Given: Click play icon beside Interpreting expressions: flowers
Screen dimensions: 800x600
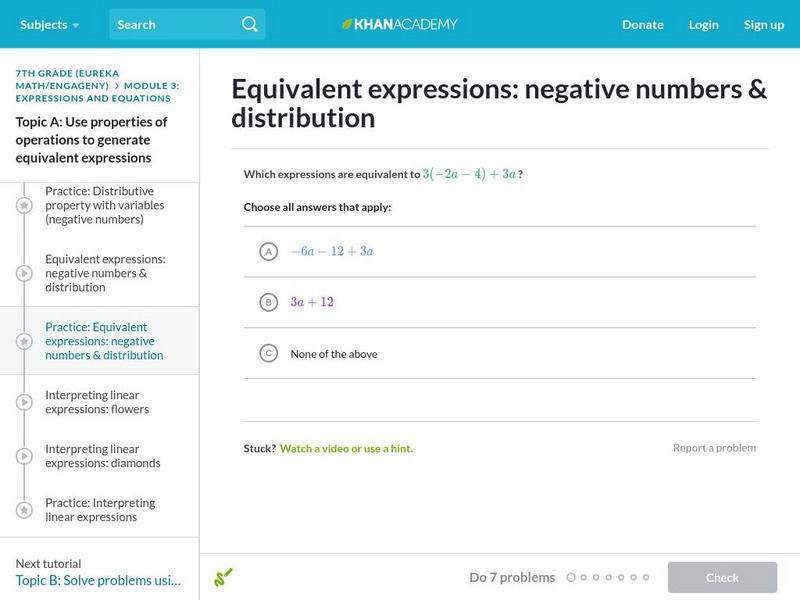Looking at the screenshot, I should (24, 402).
